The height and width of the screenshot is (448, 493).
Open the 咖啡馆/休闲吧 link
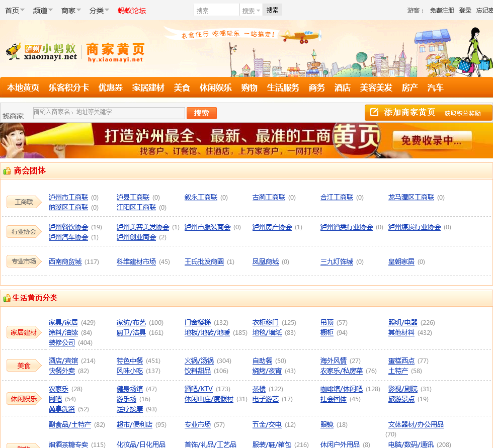click(x=342, y=389)
